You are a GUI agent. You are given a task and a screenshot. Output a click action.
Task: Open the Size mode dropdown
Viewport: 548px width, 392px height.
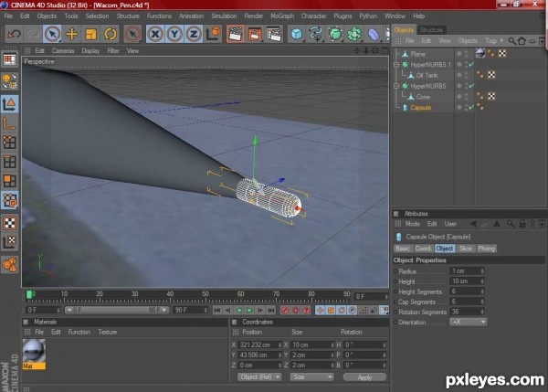[311, 377]
